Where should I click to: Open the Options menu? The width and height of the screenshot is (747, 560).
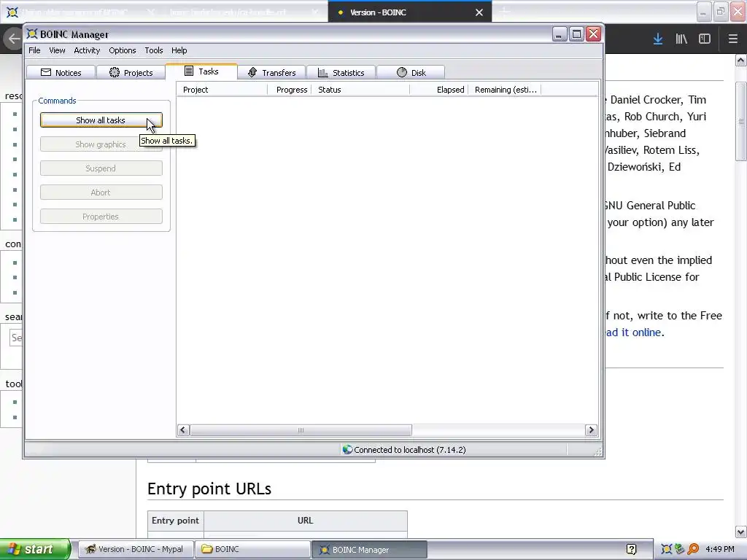click(123, 50)
